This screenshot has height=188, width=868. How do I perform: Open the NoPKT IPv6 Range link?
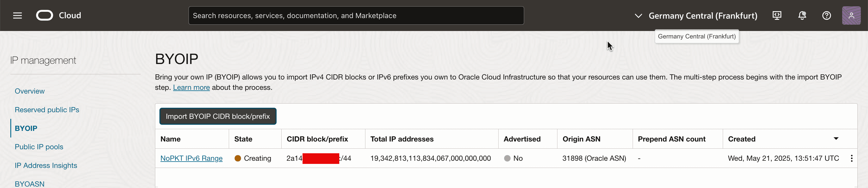point(191,158)
